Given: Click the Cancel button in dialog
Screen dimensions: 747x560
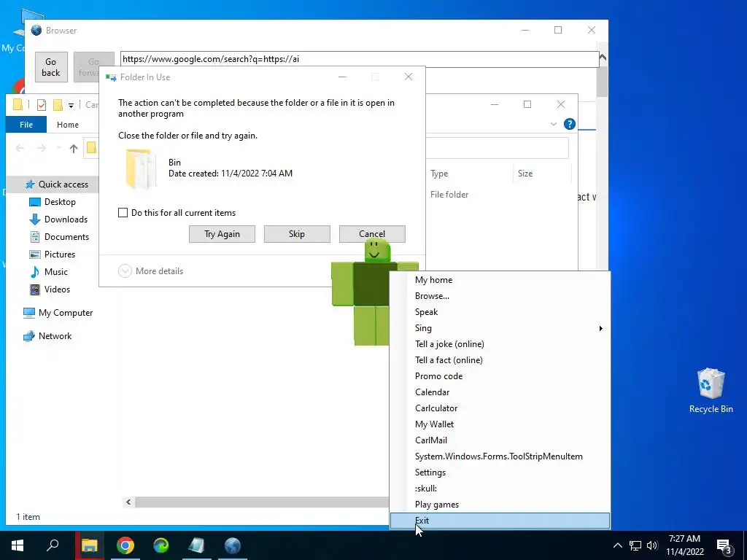Looking at the screenshot, I should 372,234.
